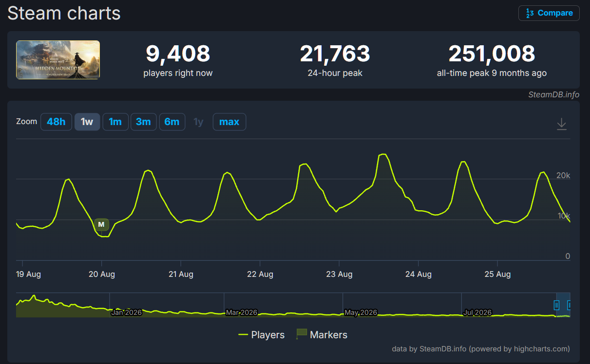Open the game banner thumbnail
The width and height of the screenshot is (590, 364).
(x=58, y=60)
